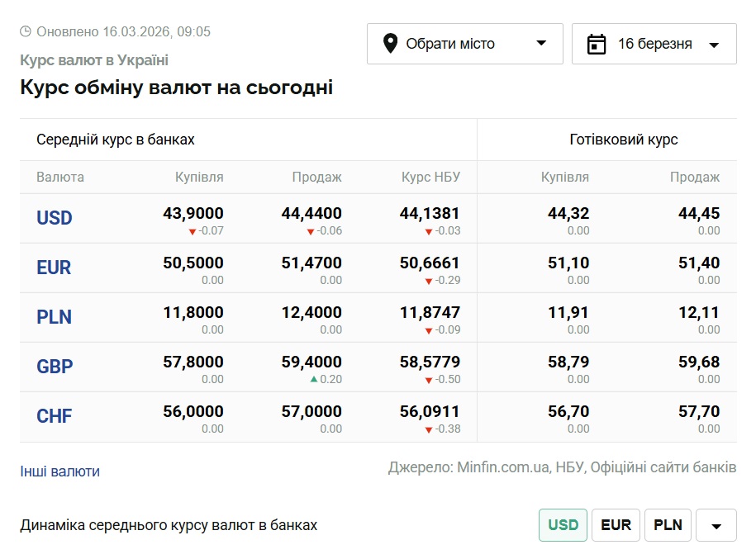756x559 pixels.
Task: Click the Курс валют в Україні breadcrumb
Action: pos(93,60)
